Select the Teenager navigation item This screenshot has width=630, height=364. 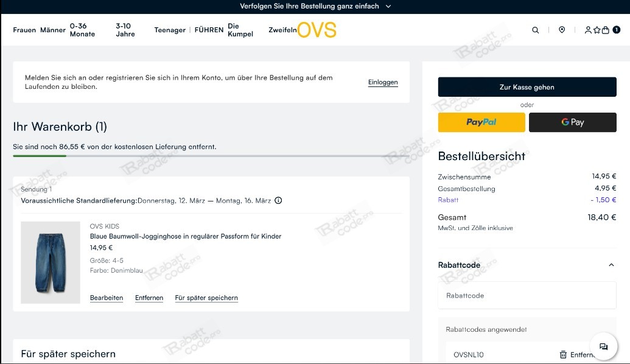coord(169,30)
